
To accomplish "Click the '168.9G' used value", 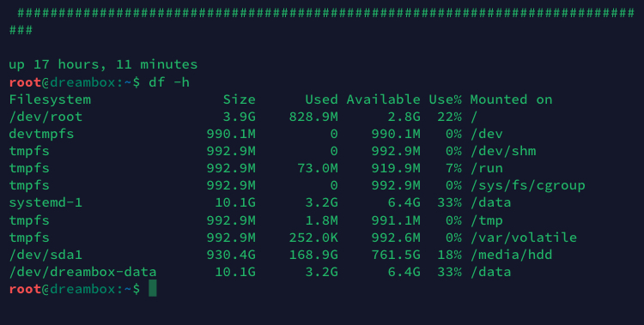I will 313,255.
